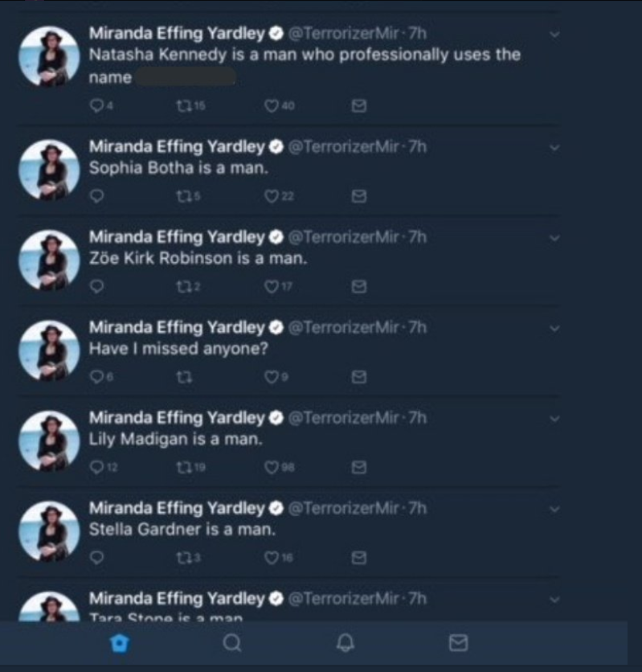Open the Notifications bell tab
The image size is (642, 672).
tap(346, 643)
